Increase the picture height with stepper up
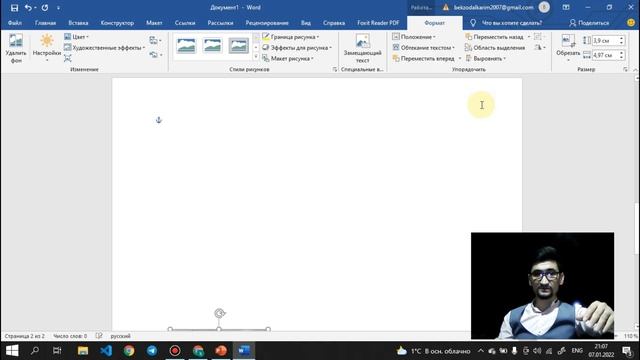 click(622, 38)
